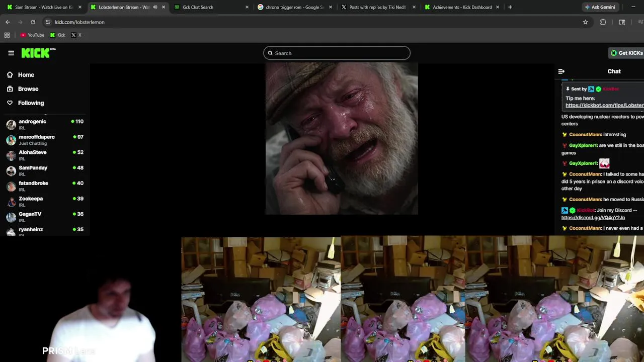Open Zookeepa channel
Image resolution: width=644 pixels, height=362 pixels.
[x=45, y=202]
